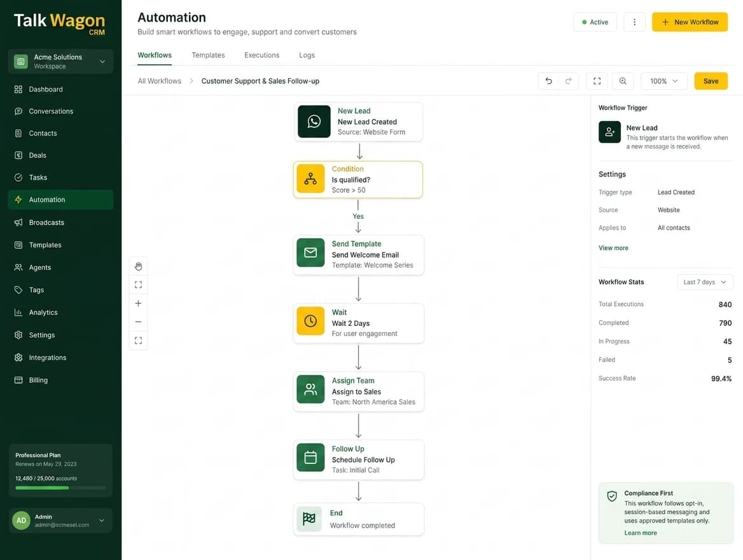
Task: Click the Completed value 790
Action: pyautogui.click(x=725, y=323)
